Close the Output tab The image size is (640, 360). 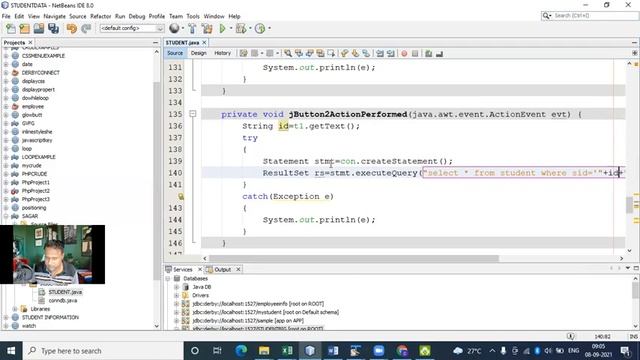[238, 269]
